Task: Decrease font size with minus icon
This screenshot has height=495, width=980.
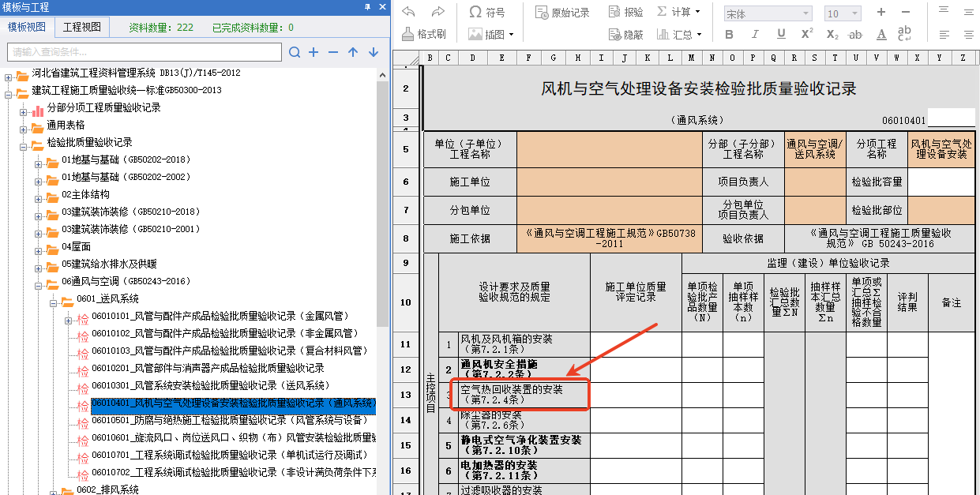Action: point(905,13)
